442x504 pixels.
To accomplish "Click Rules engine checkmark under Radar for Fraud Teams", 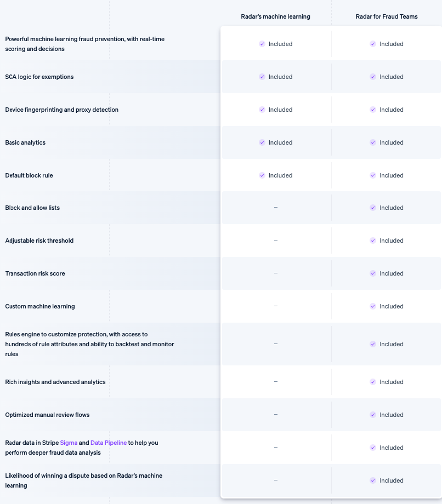I will pos(373,344).
